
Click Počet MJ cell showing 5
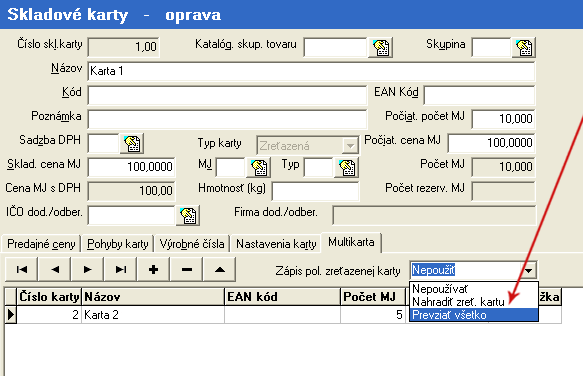click(373, 315)
